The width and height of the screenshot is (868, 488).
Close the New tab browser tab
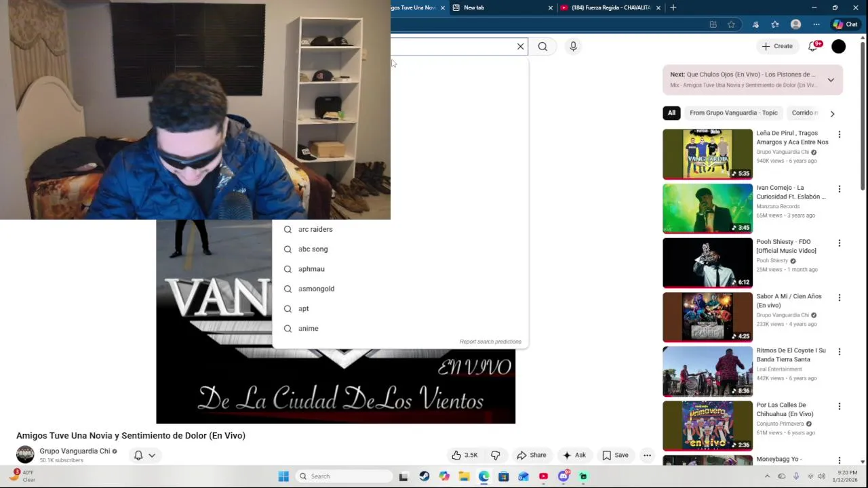point(551,7)
